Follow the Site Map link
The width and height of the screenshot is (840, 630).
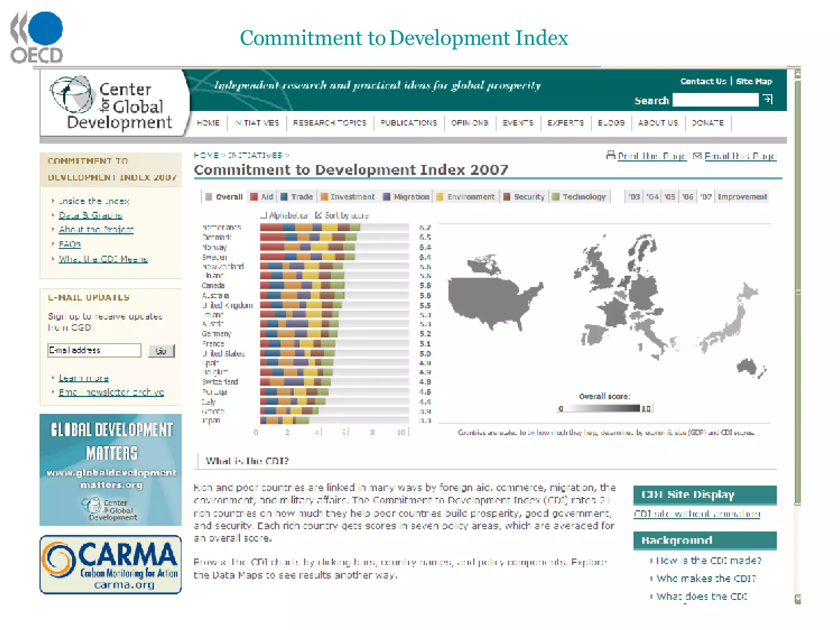tap(754, 81)
